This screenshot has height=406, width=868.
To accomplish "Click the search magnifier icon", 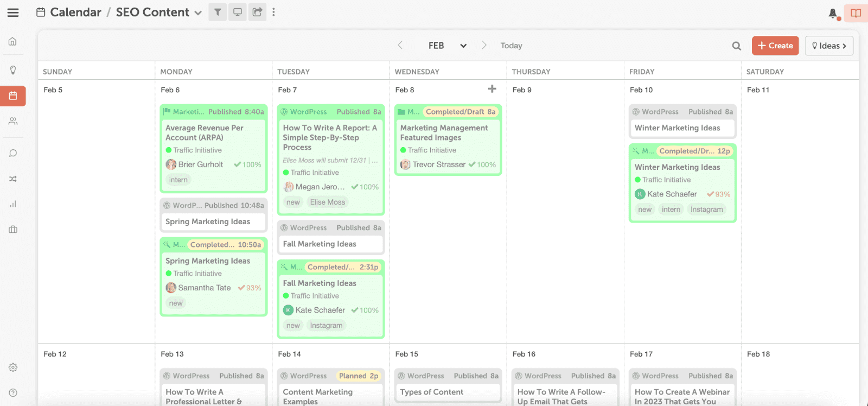I will [736, 46].
